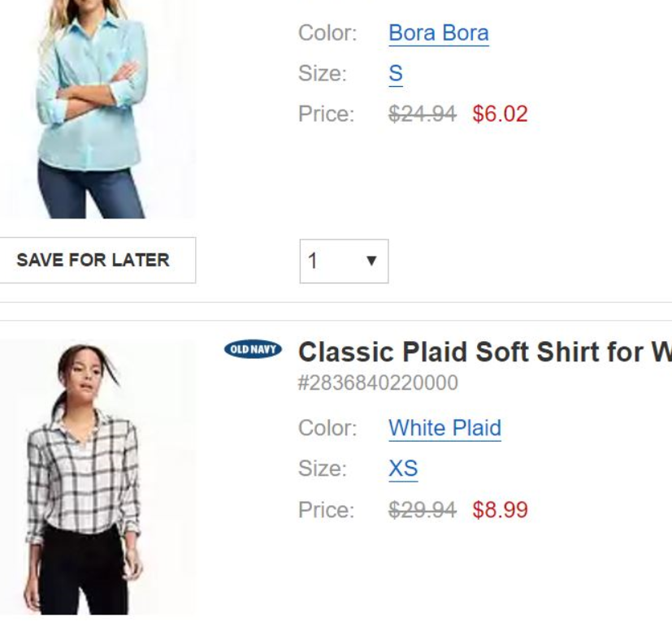The width and height of the screenshot is (672, 622).
Task: Edit the XS size link
Action: 403,469
